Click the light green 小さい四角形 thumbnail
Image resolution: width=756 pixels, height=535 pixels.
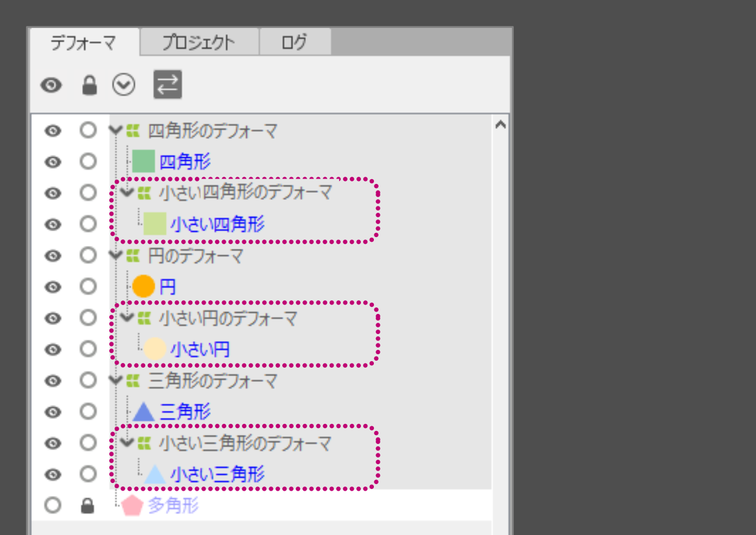(155, 224)
